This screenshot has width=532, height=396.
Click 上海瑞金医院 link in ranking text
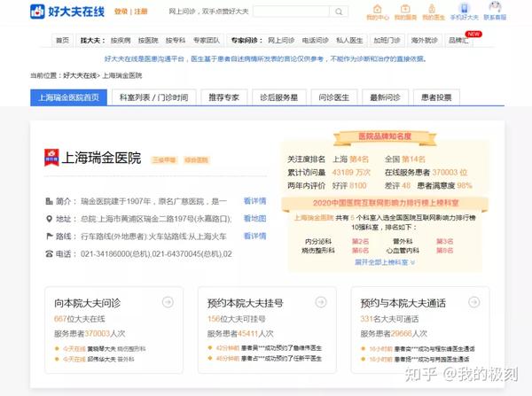(x=314, y=218)
